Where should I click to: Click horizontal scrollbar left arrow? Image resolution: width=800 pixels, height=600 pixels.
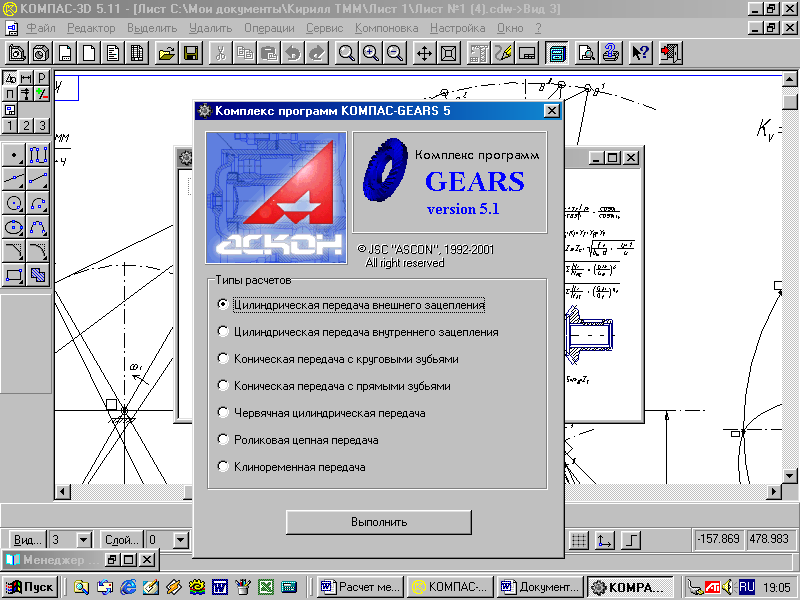(63, 492)
